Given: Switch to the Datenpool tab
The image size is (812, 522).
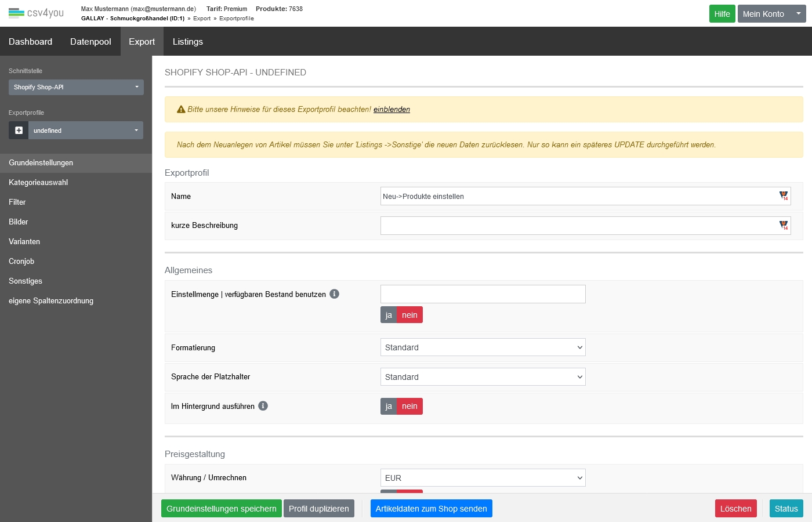Looking at the screenshot, I should [x=90, y=42].
